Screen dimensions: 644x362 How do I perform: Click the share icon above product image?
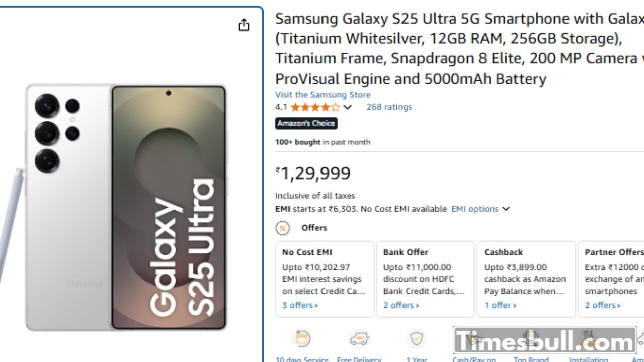tap(244, 25)
